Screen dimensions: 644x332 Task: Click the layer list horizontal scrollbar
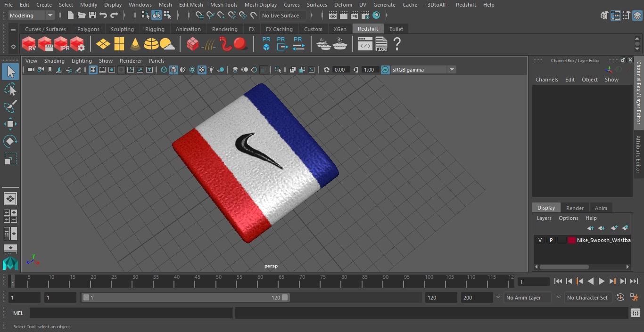[564, 267]
